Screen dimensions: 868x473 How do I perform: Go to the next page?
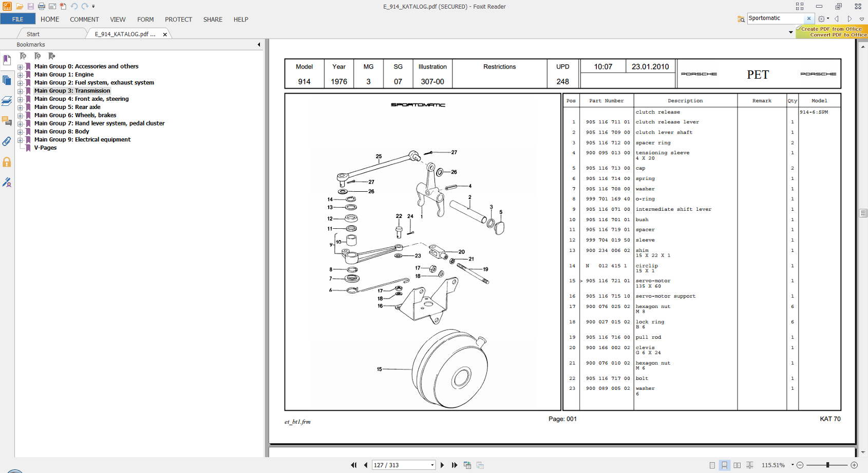point(442,465)
